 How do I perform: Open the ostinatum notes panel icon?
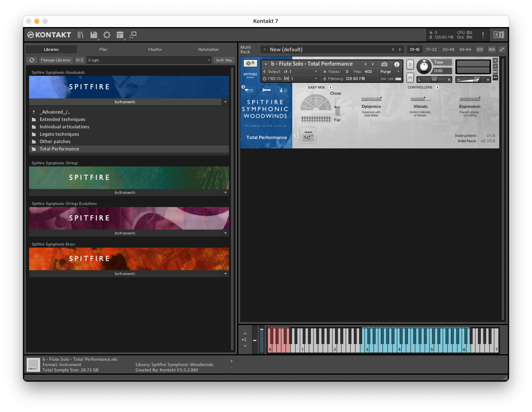tap(284, 90)
